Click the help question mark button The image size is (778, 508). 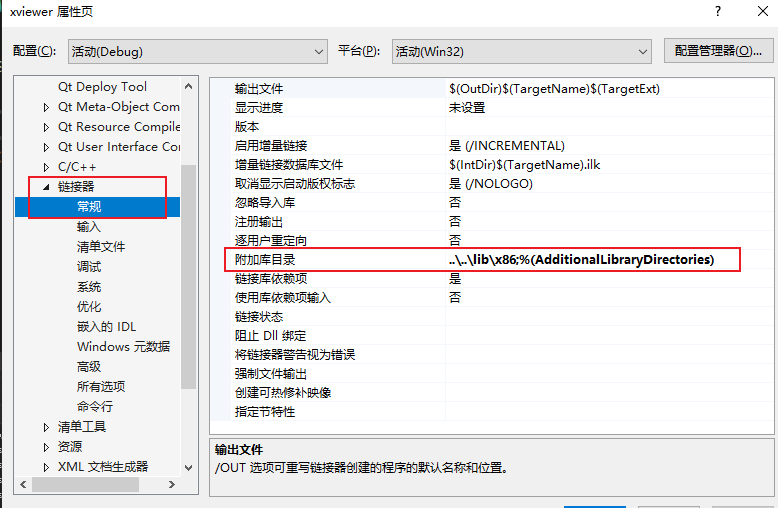click(718, 11)
